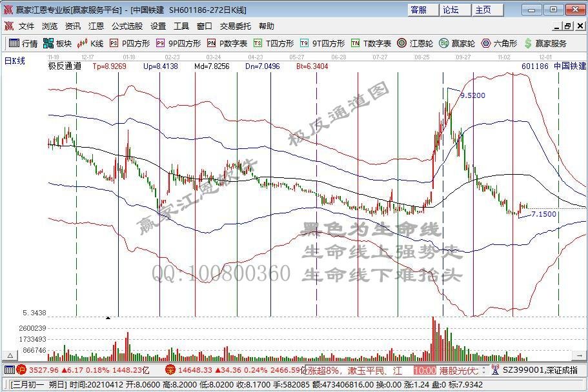Open the 浏览 menu

point(50,26)
